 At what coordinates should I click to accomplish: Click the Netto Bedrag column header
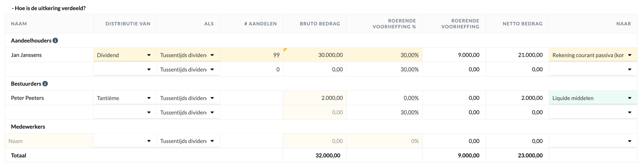522,24
